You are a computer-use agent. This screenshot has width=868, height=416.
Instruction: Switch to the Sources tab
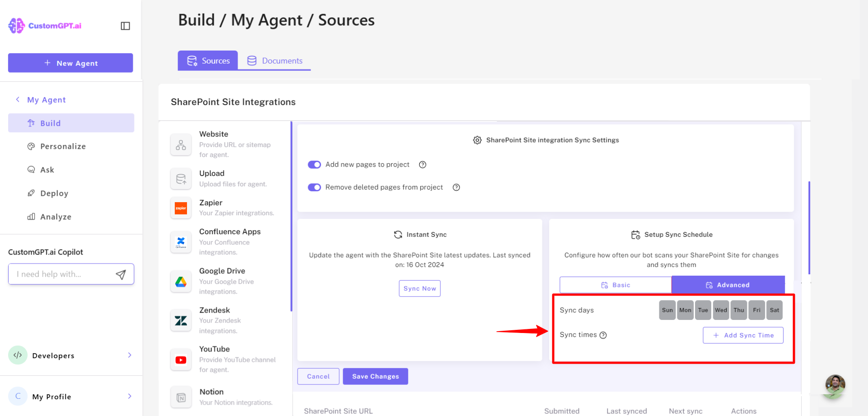click(x=208, y=60)
